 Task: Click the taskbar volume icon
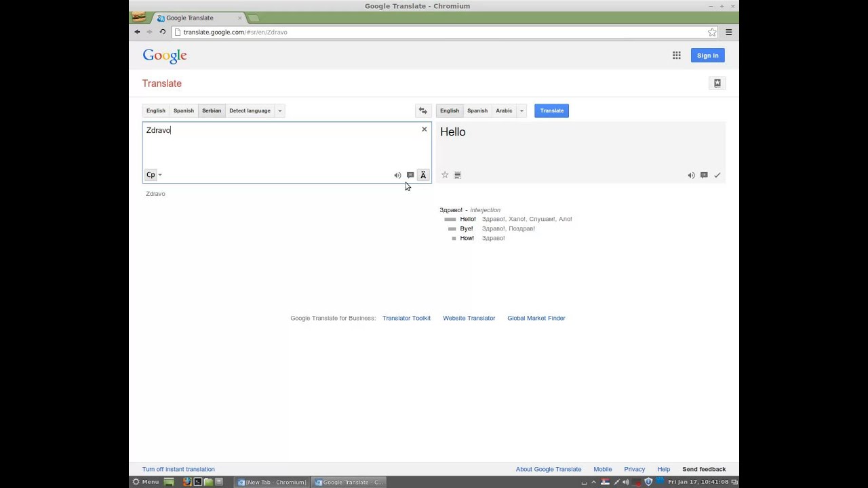pyautogui.click(x=626, y=482)
